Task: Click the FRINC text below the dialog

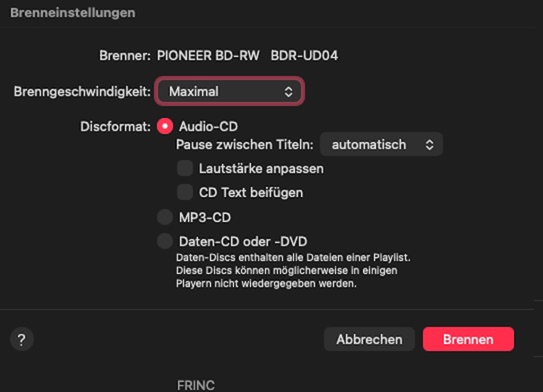Action: [196, 385]
